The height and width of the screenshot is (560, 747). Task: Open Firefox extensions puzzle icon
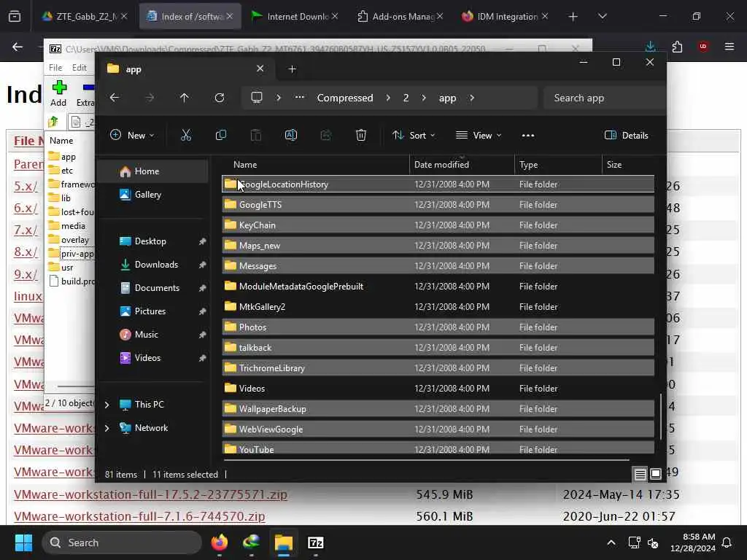tap(677, 46)
